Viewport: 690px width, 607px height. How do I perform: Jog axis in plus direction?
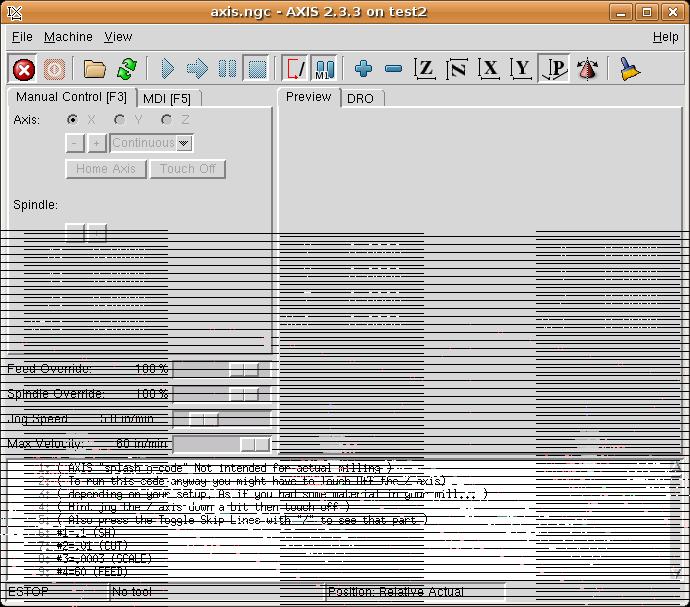[x=97, y=143]
